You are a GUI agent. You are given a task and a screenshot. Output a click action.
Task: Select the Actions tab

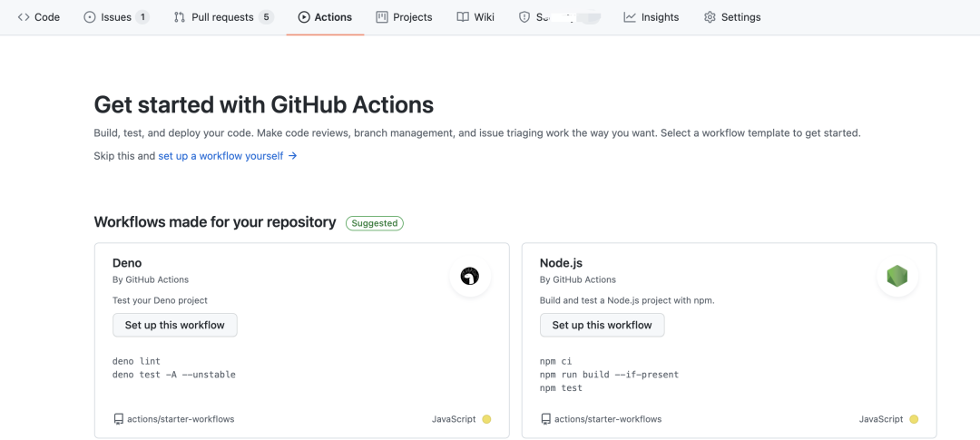[x=325, y=17]
